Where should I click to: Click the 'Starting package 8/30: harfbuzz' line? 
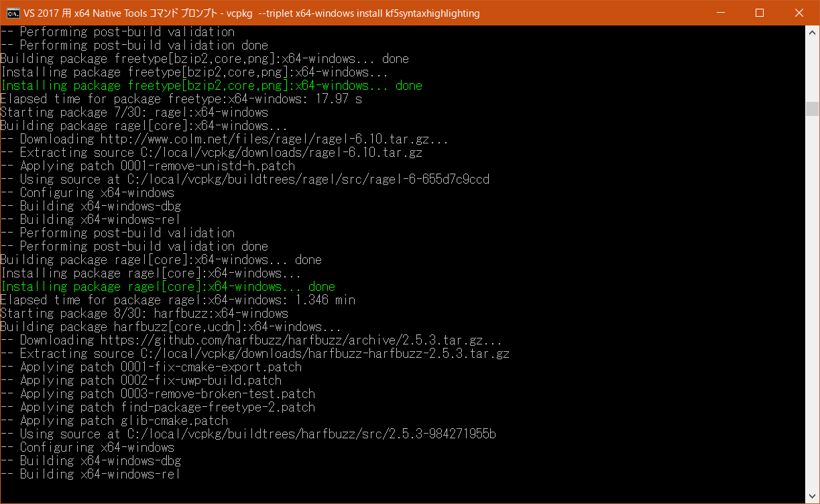tap(144, 314)
